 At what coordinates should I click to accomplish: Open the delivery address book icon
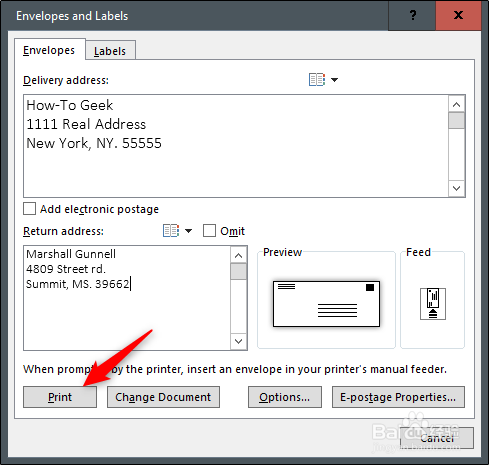pos(317,80)
